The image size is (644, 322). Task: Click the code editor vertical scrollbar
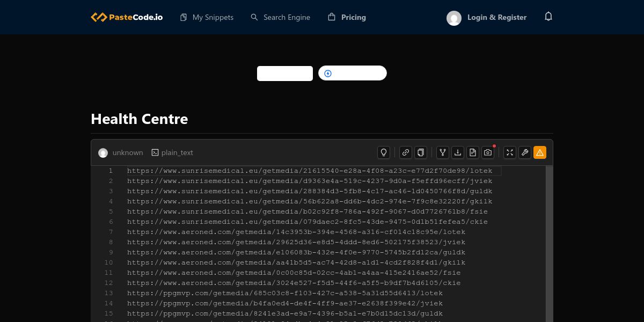[x=549, y=244]
